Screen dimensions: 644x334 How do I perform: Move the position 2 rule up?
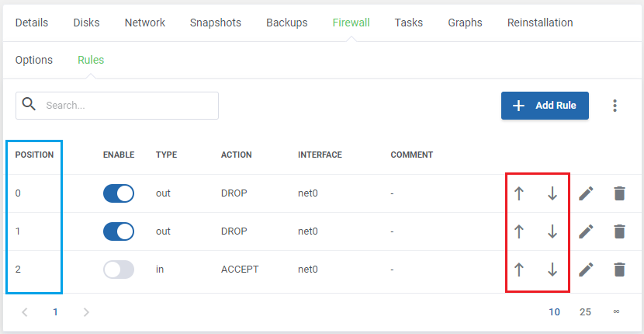click(519, 270)
